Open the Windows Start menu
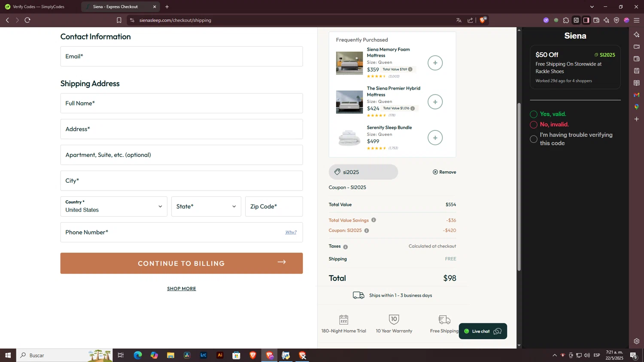Viewport: 644px width, 362px height. coord(8,355)
